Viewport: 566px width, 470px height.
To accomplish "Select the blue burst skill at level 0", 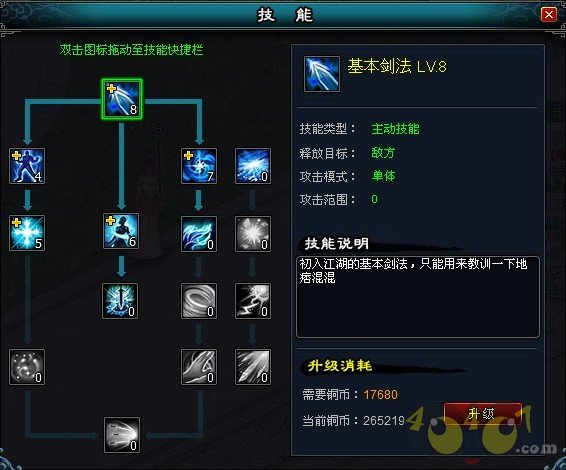I will coord(253,166).
